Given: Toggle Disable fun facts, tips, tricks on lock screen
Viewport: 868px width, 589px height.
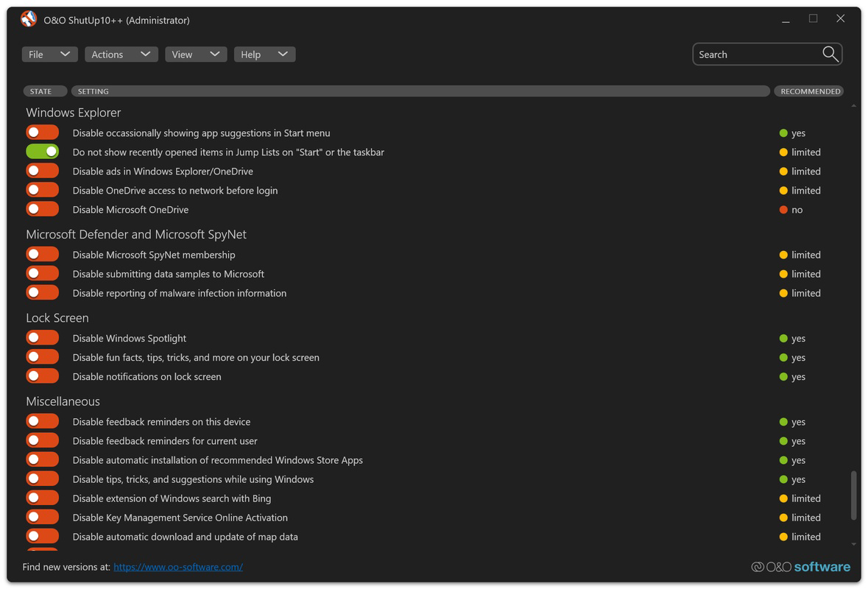Looking at the screenshot, I should coord(42,357).
